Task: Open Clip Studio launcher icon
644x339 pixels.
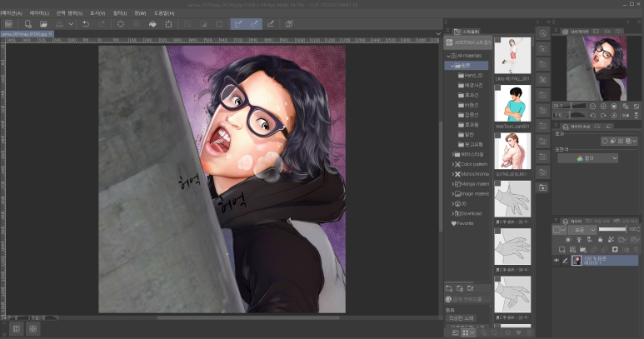Action: coord(8,24)
